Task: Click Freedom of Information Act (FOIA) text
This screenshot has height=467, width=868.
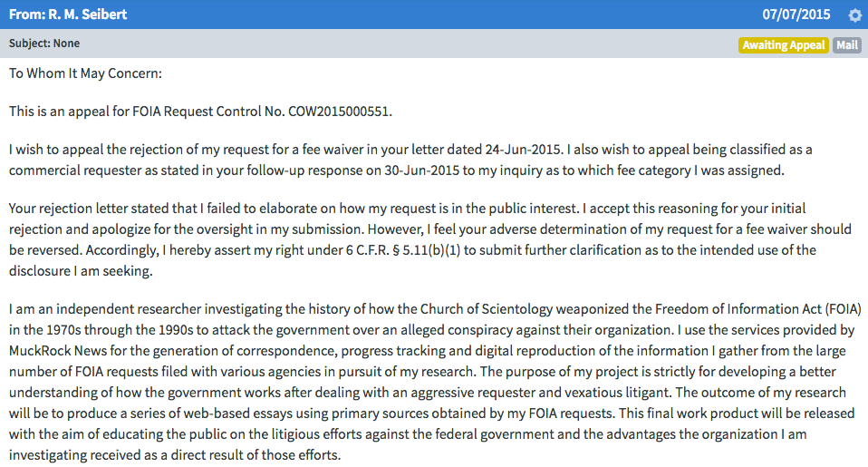Action: click(757, 309)
